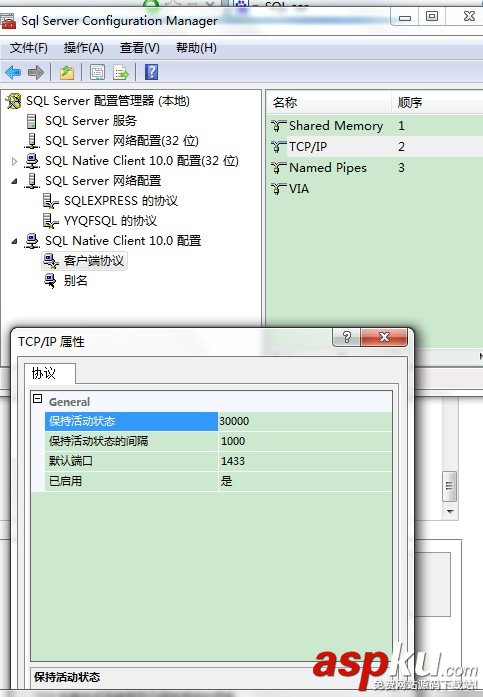Click the Named Pipes protocol icon

point(278,168)
